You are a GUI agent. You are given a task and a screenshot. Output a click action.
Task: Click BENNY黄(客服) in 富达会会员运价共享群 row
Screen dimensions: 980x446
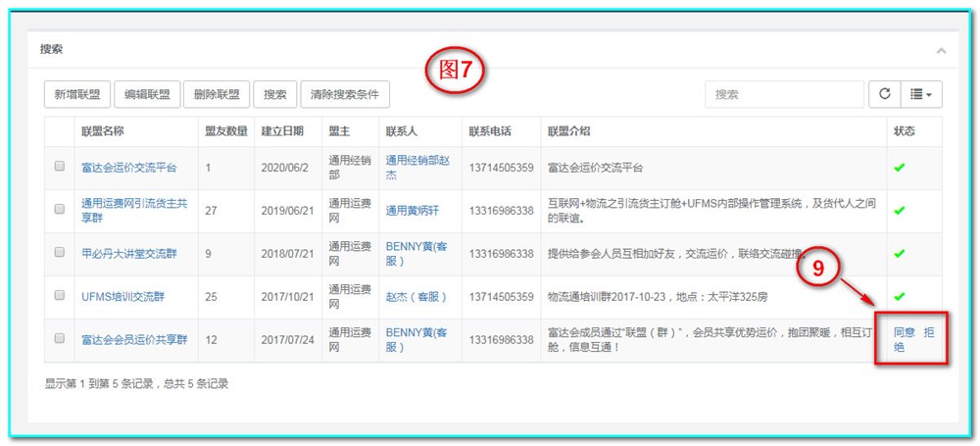[416, 340]
